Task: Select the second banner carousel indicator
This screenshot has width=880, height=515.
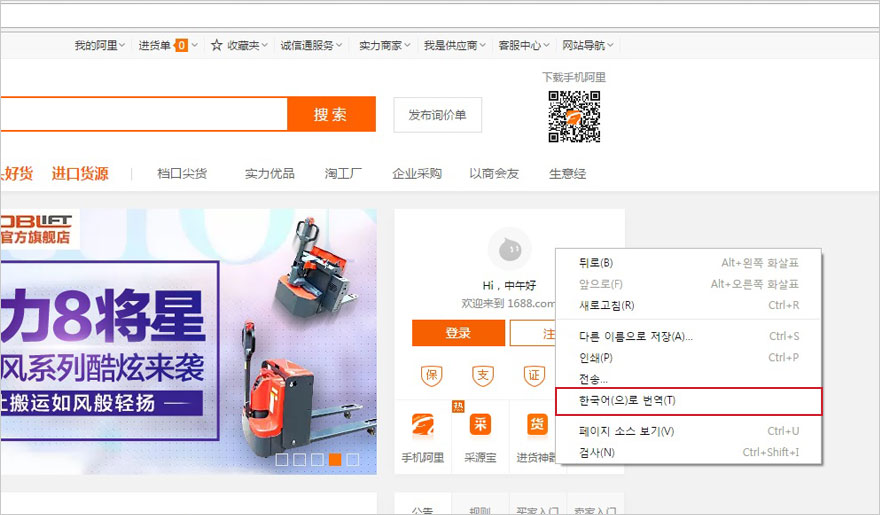Action: 300,459
